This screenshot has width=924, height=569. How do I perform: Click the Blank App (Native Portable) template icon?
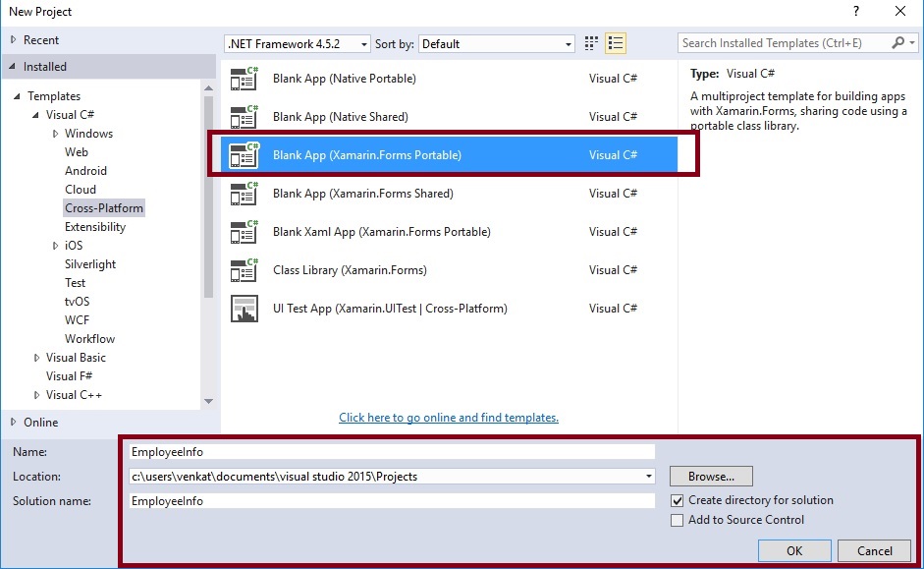point(244,79)
